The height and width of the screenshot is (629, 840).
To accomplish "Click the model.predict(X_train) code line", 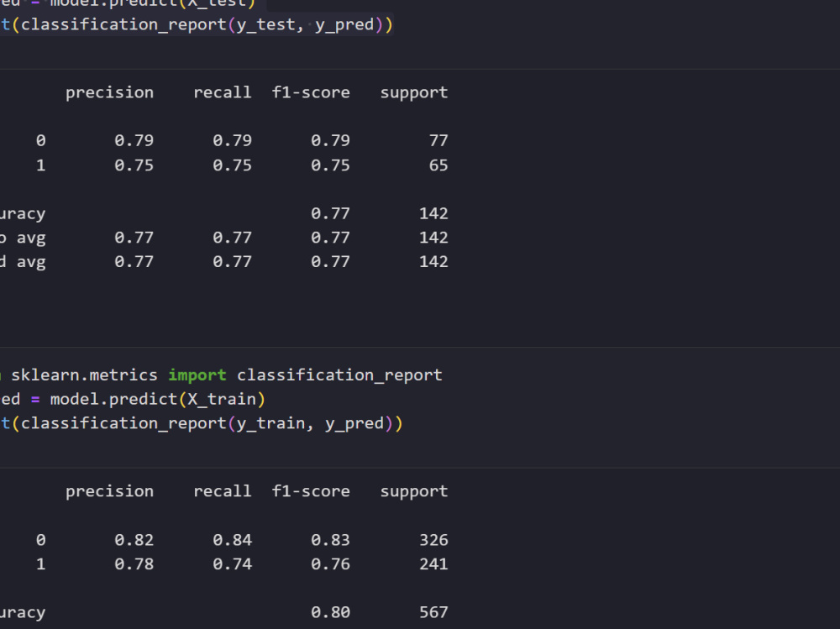I will tap(133, 399).
